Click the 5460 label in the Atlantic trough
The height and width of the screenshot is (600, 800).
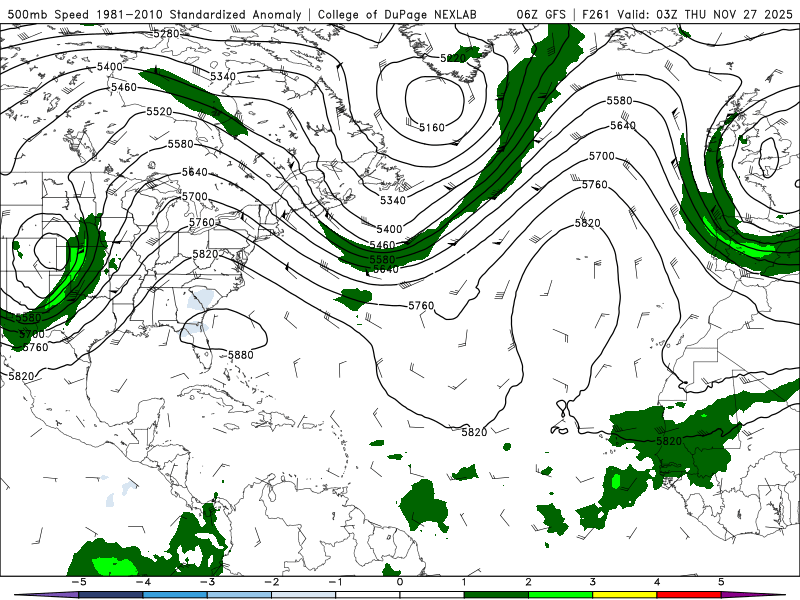point(382,245)
